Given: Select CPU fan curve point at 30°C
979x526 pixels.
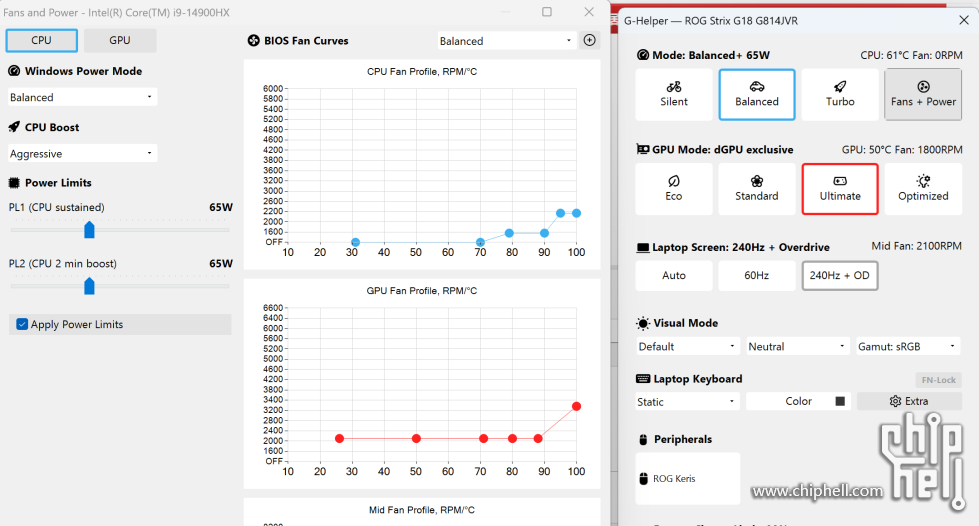Looking at the screenshot, I should click(355, 242).
